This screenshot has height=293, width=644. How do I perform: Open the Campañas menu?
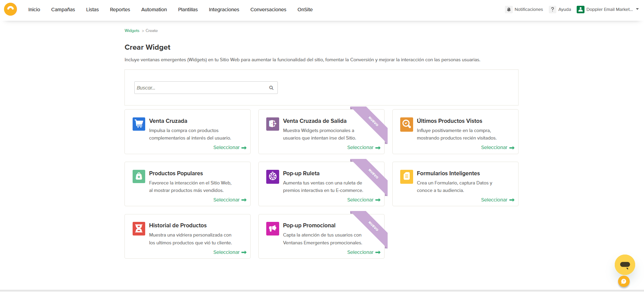[63, 10]
